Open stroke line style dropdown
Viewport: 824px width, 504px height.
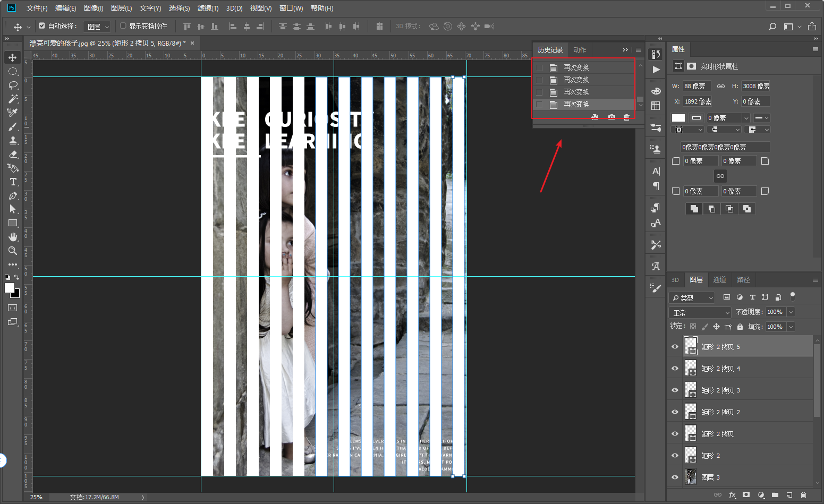pos(761,118)
